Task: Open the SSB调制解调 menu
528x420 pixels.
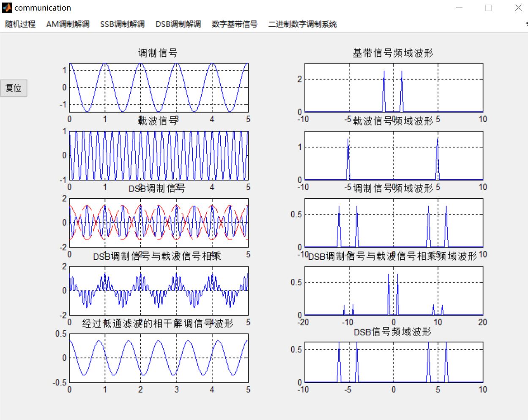Action: pos(122,24)
